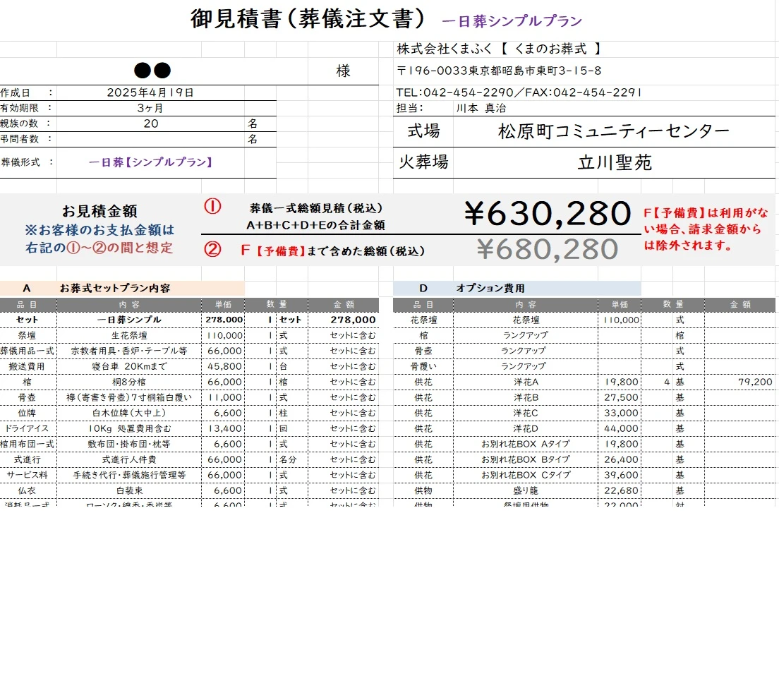Select the funeral format 一日葬【シンプルプラン】 cell
The height and width of the screenshot is (700, 779).
(150, 162)
